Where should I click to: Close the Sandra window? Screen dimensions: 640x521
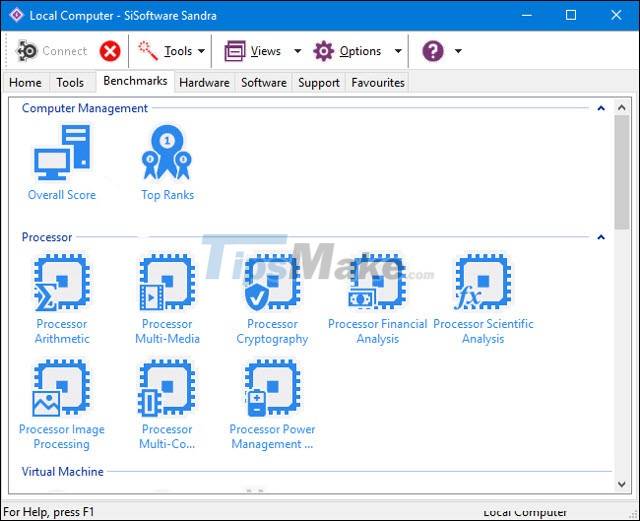pos(616,16)
